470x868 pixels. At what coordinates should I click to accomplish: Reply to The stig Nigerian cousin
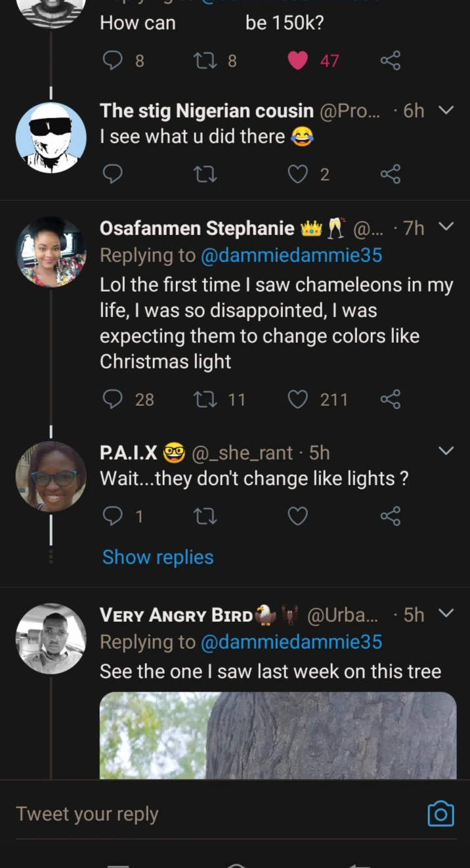coord(114,174)
